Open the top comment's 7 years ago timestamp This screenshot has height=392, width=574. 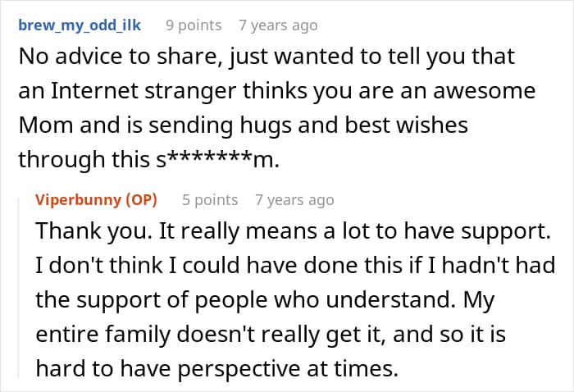pyautogui.click(x=278, y=25)
